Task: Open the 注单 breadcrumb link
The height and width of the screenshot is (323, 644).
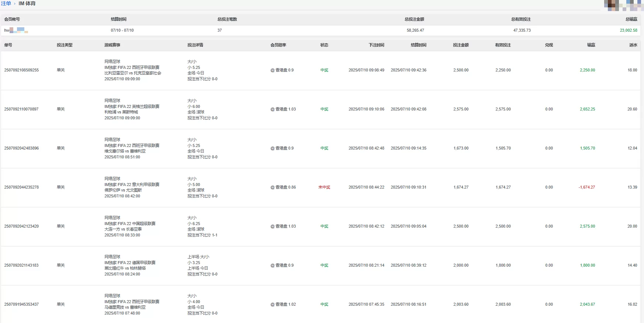Action: pyautogui.click(x=6, y=3)
